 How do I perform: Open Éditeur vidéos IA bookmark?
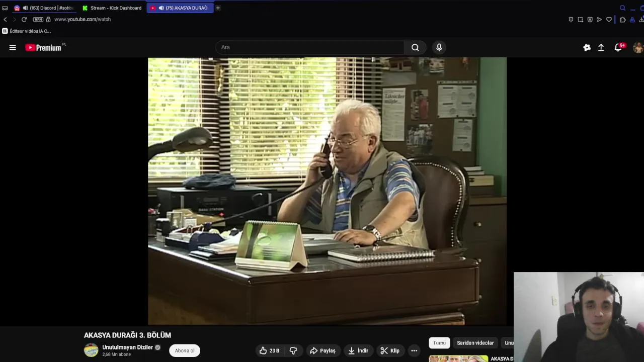pos(26,31)
